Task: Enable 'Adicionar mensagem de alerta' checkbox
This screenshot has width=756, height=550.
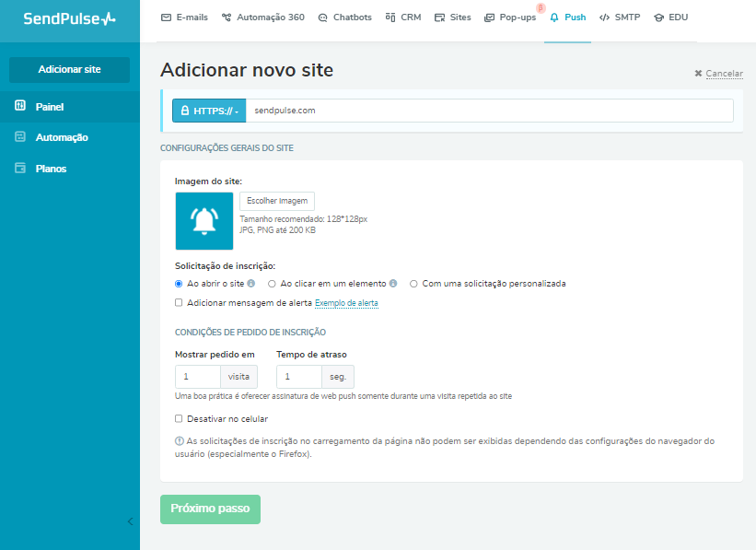Action: point(180,302)
